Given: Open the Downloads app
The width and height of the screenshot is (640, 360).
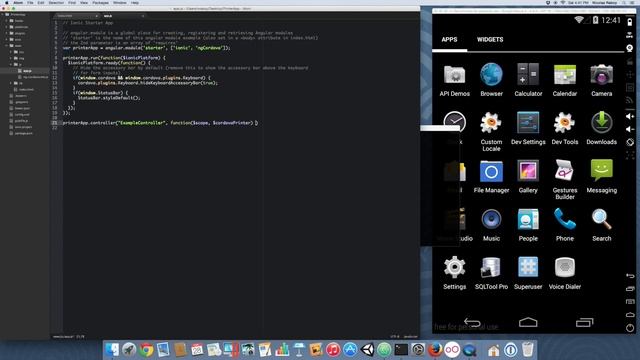Looking at the screenshot, I should 602,128.
